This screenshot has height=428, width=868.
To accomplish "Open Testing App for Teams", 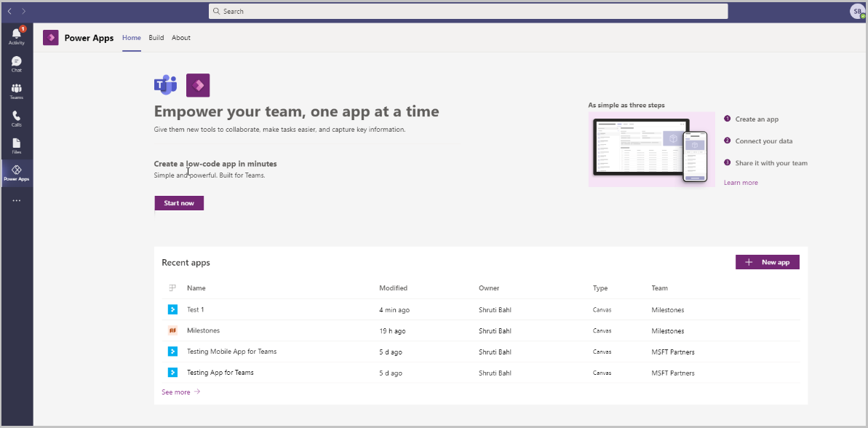I will [220, 373].
